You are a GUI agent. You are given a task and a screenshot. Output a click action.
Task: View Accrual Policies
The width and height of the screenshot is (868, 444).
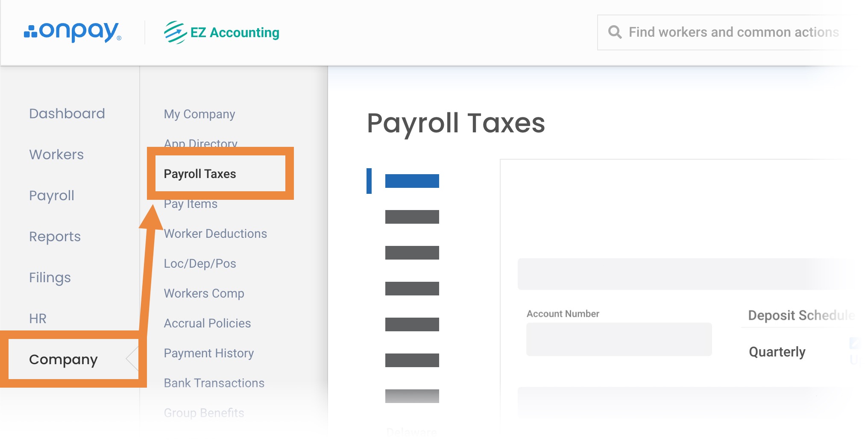pyautogui.click(x=207, y=323)
